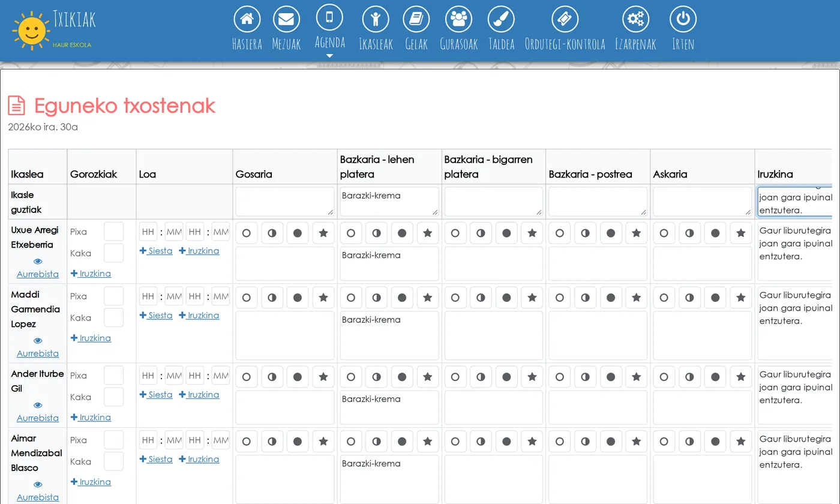Screen dimensions: 840x504
Task: Click Kaka count field for Maddi
Action: coord(114,318)
